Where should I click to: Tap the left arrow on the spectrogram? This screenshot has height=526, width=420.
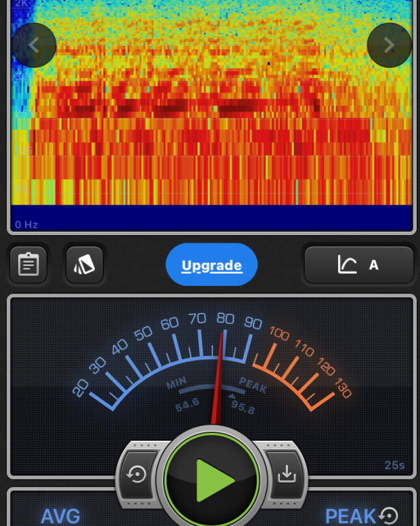(x=34, y=45)
